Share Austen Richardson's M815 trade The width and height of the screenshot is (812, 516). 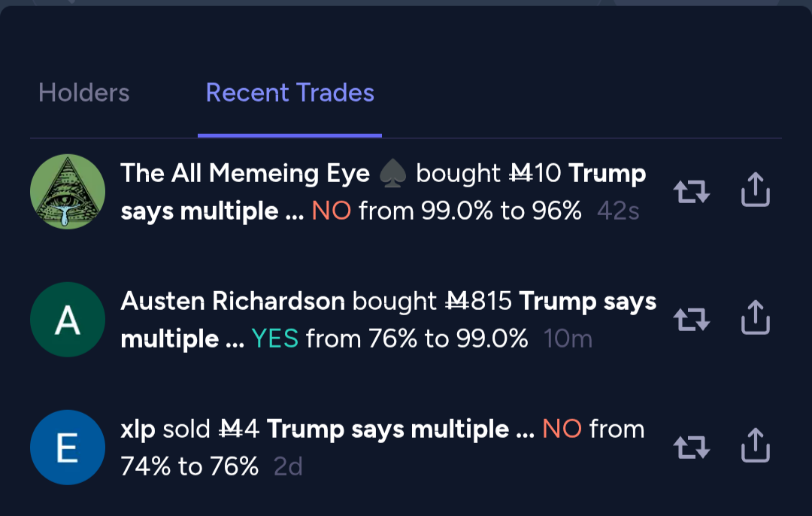[x=756, y=317]
